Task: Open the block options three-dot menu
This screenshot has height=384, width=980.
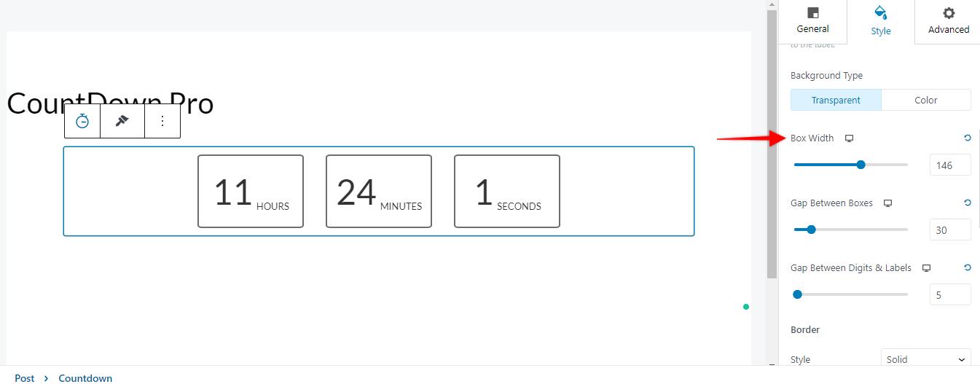Action: coord(162,121)
